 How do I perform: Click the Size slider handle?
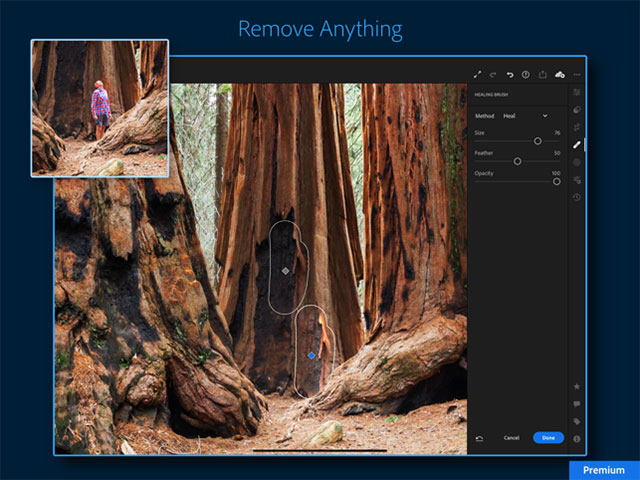pyautogui.click(x=538, y=141)
